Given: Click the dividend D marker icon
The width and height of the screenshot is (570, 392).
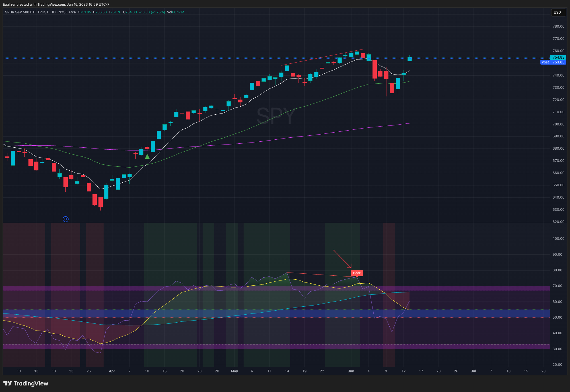Looking at the screenshot, I should 65,219.
